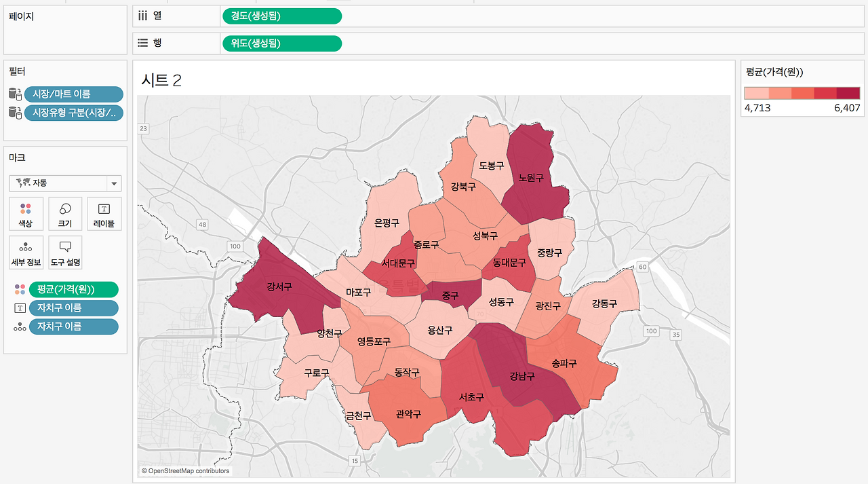868x484 pixels.
Task: Open the mark type 자동 dropdown
Action: coord(65,183)
